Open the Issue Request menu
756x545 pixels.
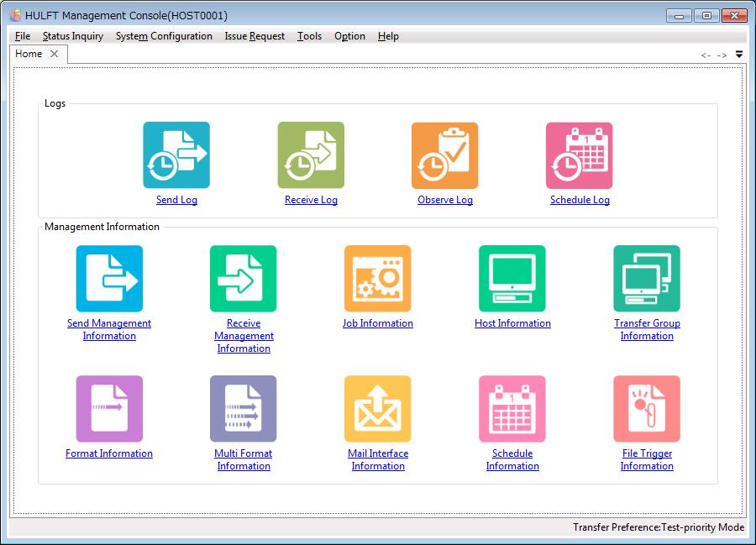(255, 36)
